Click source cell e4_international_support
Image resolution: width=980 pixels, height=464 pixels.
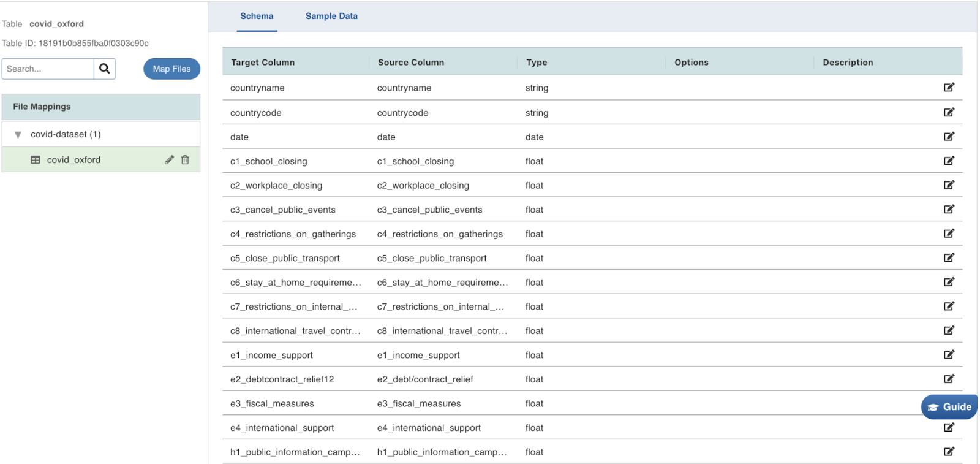point(429,428)
